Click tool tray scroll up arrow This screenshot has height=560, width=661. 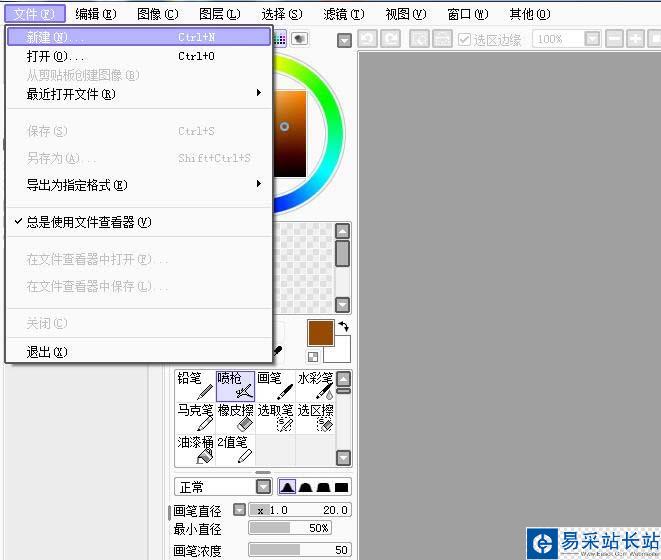point(344,379)
